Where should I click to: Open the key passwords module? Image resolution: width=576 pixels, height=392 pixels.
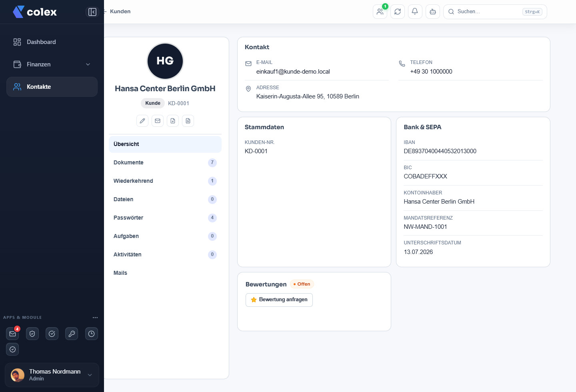(72, 334)
